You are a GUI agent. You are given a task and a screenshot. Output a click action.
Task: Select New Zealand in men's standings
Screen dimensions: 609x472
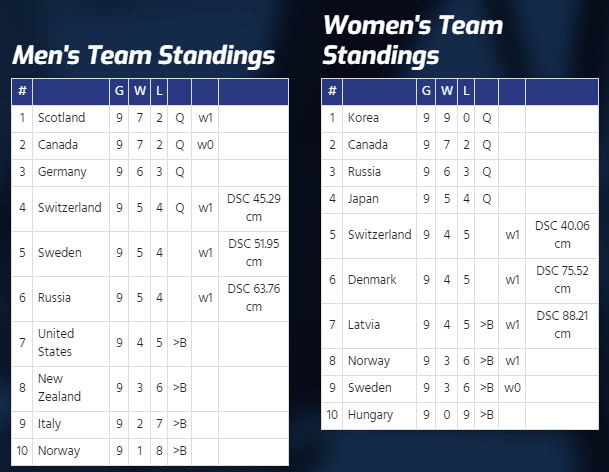[x=59, y=388]
